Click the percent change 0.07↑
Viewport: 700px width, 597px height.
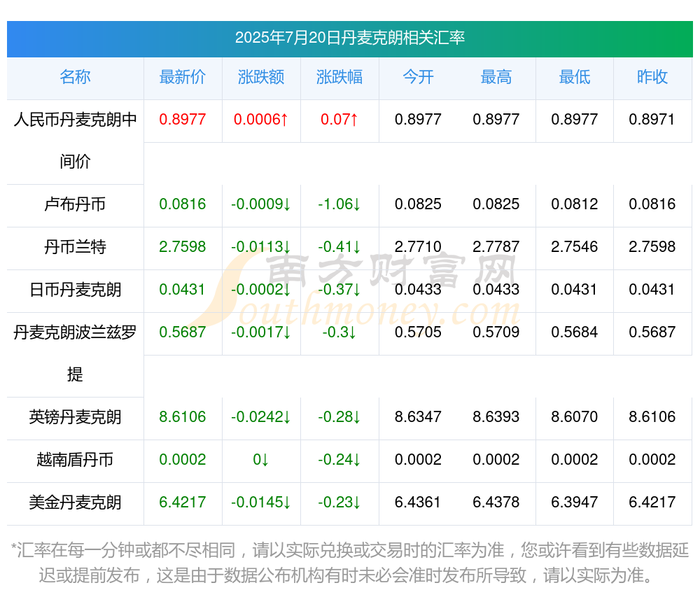[x=339, y=120]
